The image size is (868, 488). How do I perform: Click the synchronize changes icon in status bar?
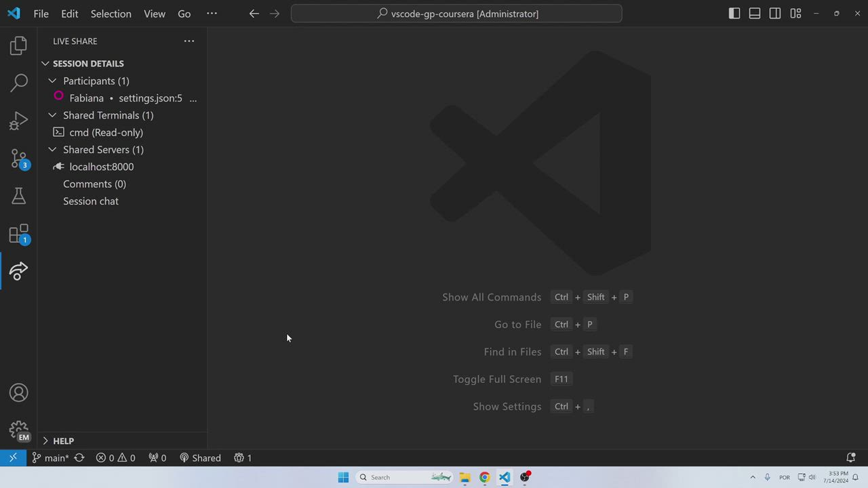point(79,458)
